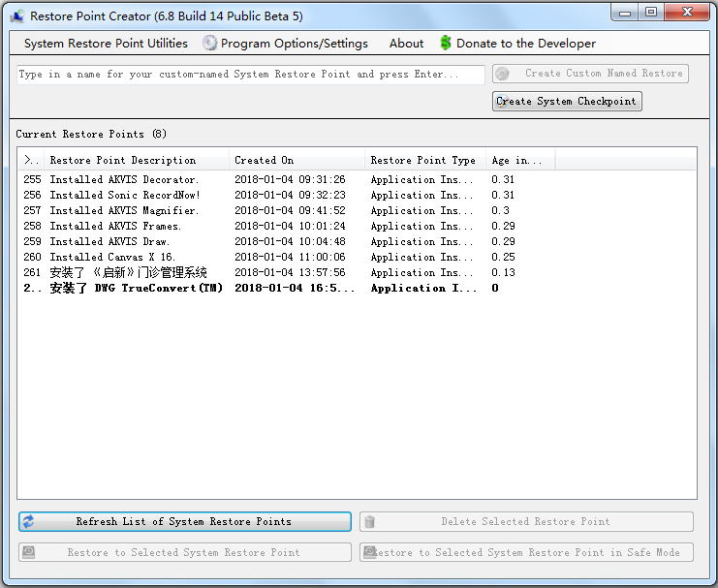Click Current Restore Points (8) label
The image size is (718, 588).
[91, 135]
